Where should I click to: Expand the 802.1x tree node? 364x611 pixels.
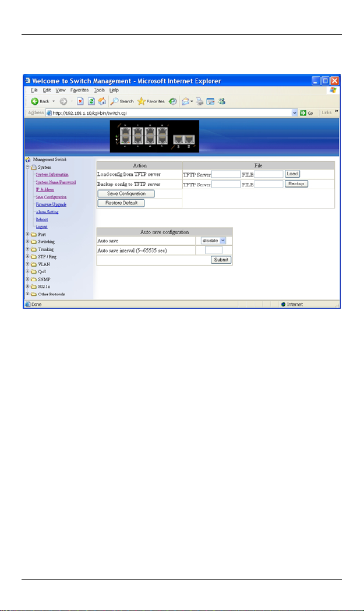pos(28,287)
